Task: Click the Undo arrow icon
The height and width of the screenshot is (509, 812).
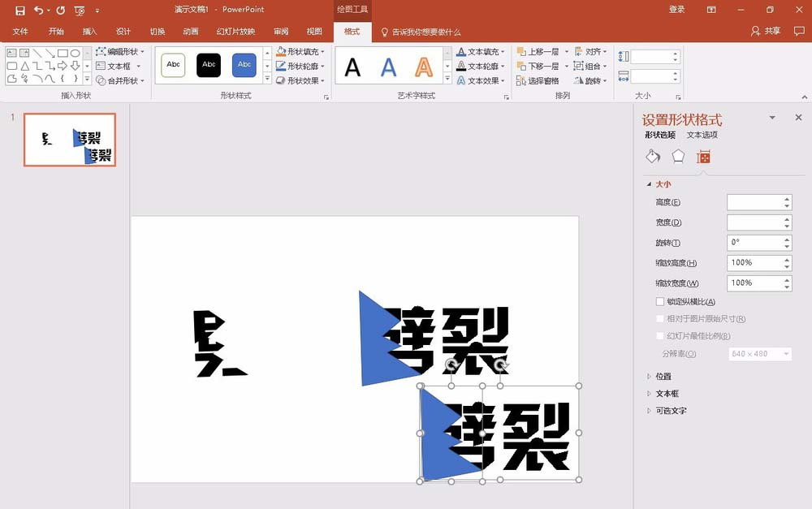Action: click(39, 10)
